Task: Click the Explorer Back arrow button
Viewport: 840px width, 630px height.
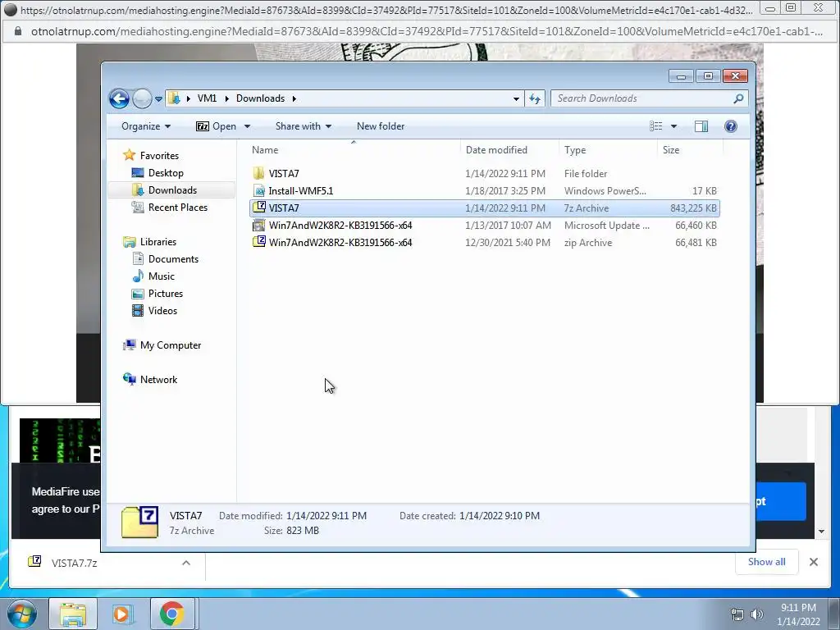Action: [119, 98]
